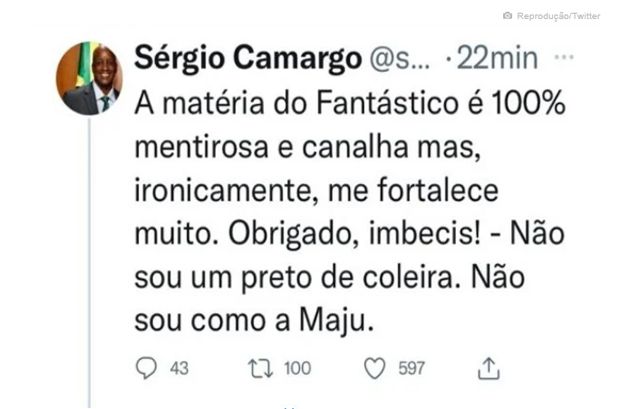Click the reply speech bubble icon
This screenshot has width=620, height=409.
[x=147, y=368]
